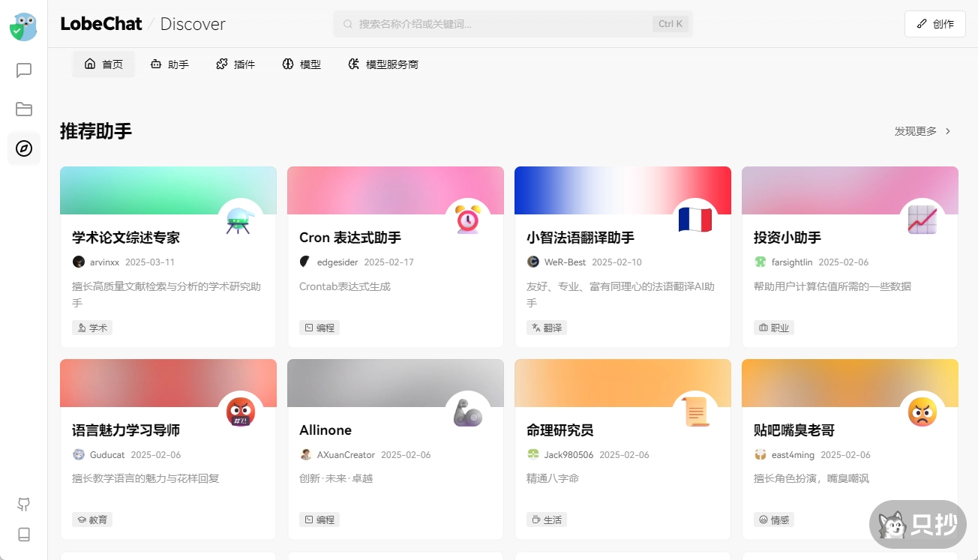Open the files icon in the left sidebar
This screenshot has width=978, height=560.
pyautogui.click(x=23, y=109)
